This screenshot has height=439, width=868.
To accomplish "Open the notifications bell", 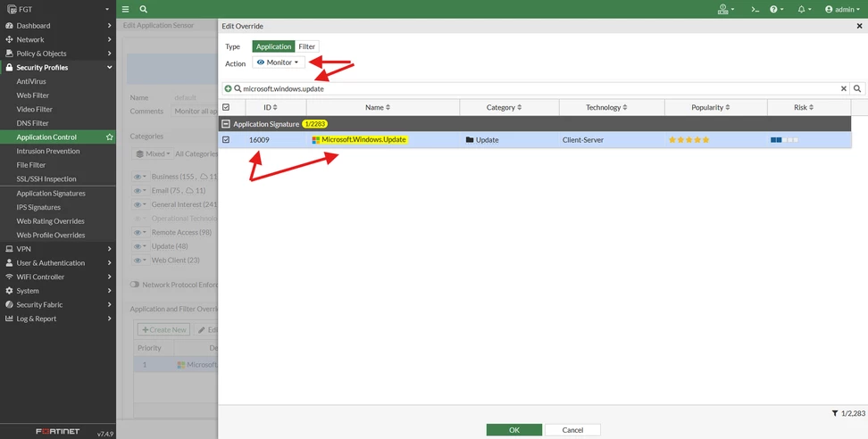I will [x=805, y=10].
